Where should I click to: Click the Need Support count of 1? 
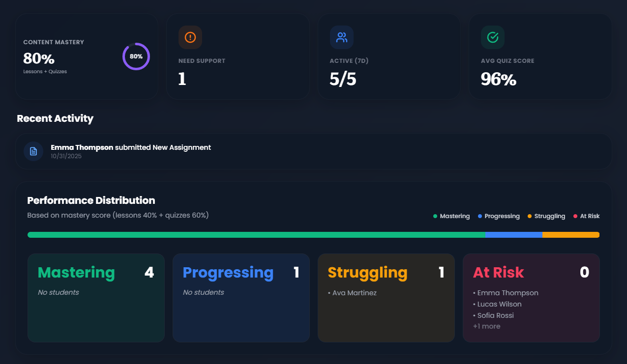[x=182, y=79]
